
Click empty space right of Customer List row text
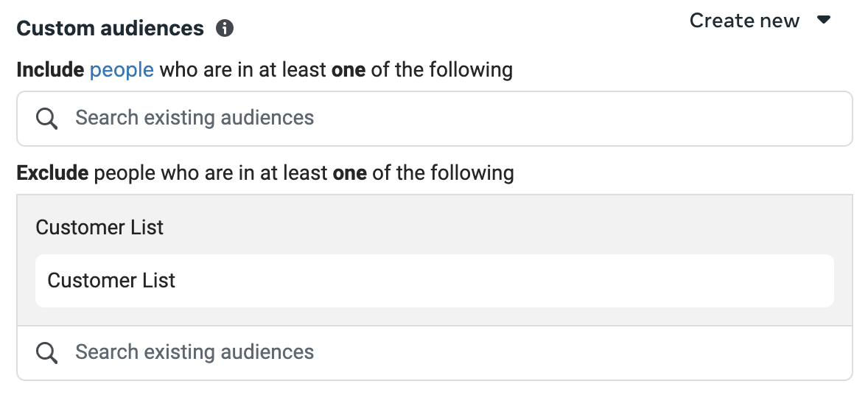504,280
